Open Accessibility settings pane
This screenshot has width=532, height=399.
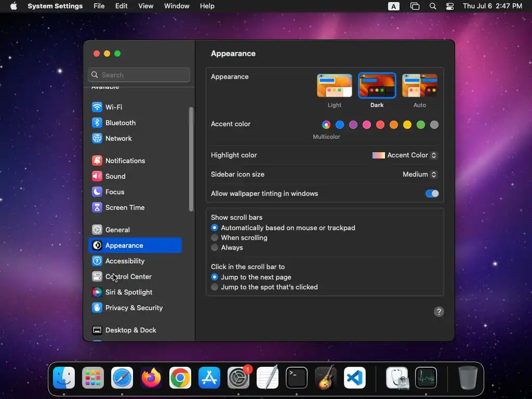click(x=135, y=261)
